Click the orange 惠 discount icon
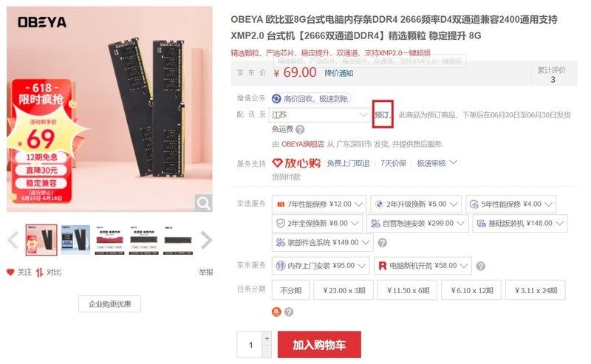 coord(276,312)
